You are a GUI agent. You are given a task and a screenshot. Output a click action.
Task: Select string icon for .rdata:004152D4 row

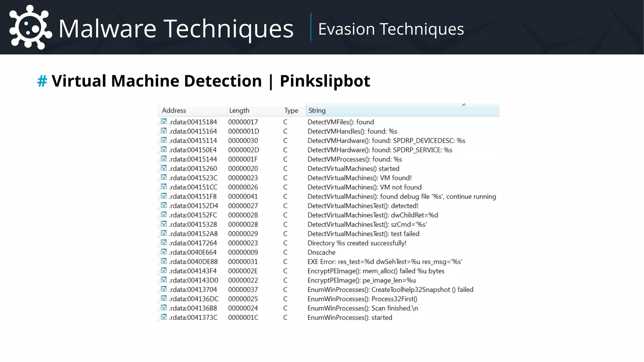164,205
